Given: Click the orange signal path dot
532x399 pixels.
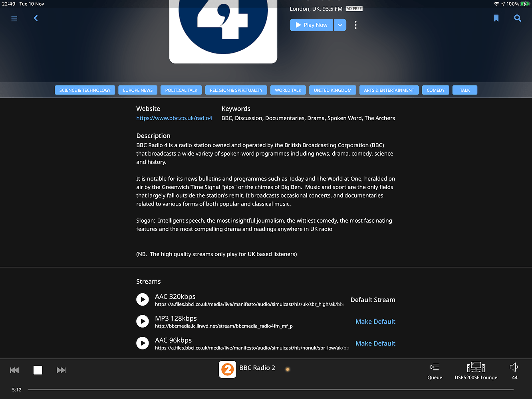Looking at the screenshot, I should (x=287, y=369).
